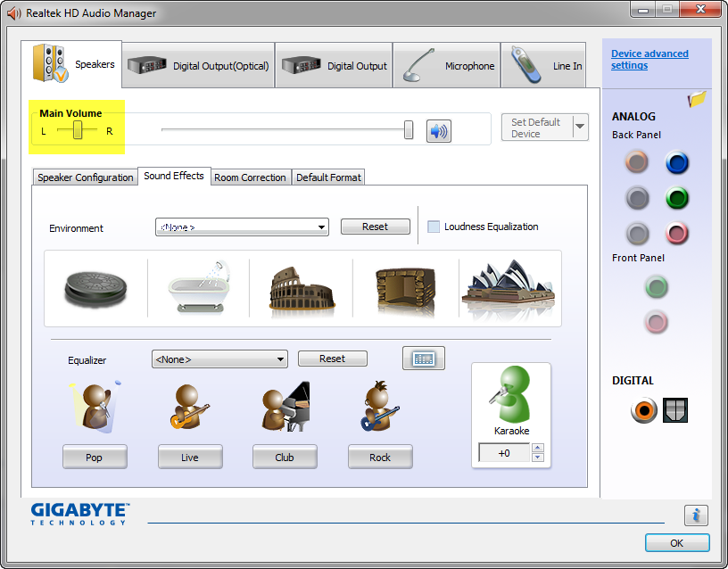Click the digital optical output connector icon
This screenshot has height=569, width=728.
pos(675,410)
